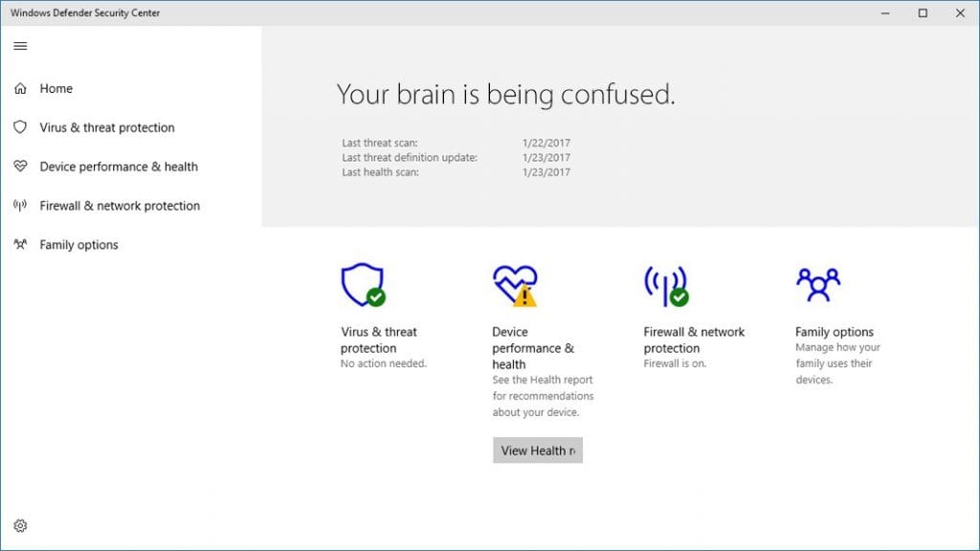Click the large family people icon
980x551 pixels.
(818, 285)
